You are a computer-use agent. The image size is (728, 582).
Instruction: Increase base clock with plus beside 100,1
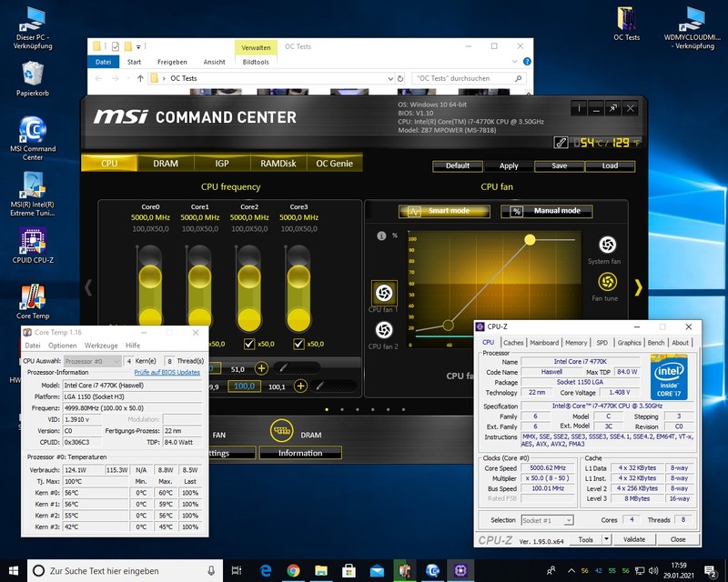[x=301, y=386]
